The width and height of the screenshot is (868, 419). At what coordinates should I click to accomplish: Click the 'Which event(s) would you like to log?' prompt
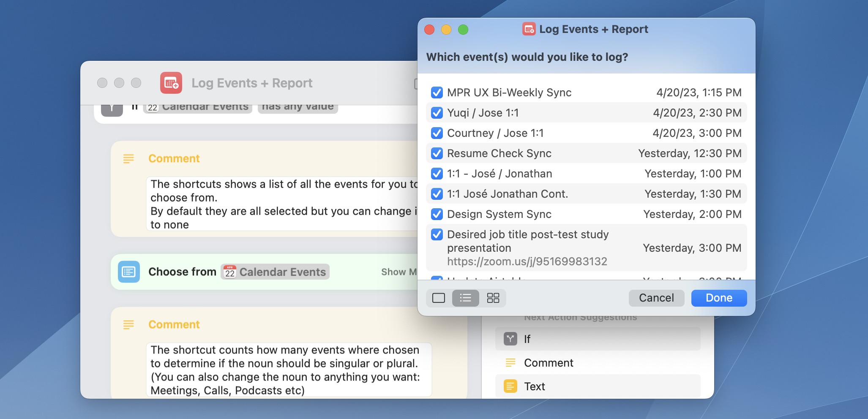pos(527,57)
